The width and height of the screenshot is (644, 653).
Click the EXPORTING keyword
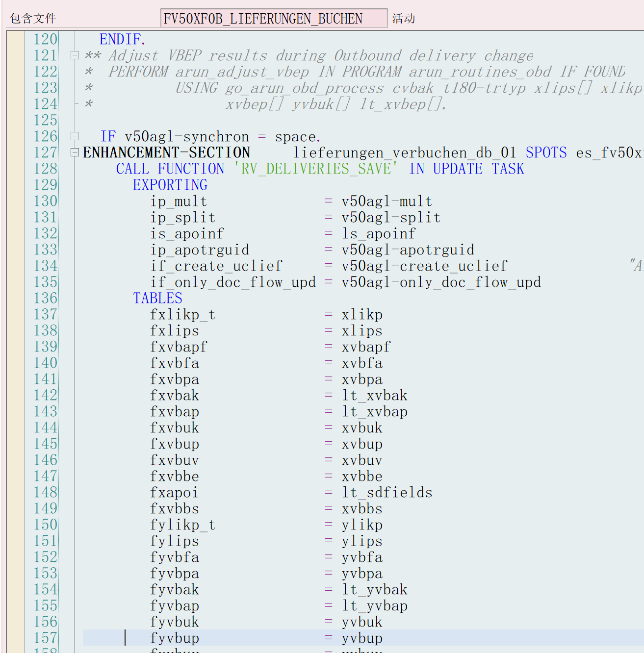[170, 185]
